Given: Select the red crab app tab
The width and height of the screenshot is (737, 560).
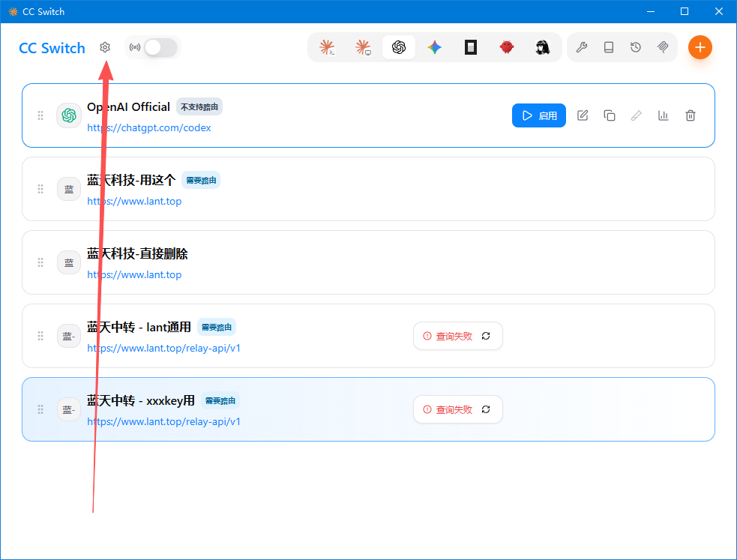Looking at the screenshot, I should 507,47.
